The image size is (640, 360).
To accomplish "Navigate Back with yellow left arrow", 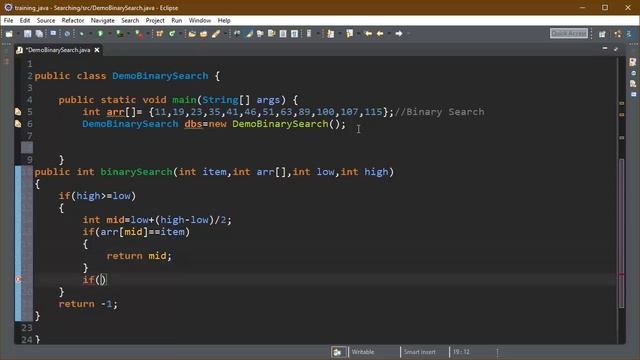I will tap(380, 33).
